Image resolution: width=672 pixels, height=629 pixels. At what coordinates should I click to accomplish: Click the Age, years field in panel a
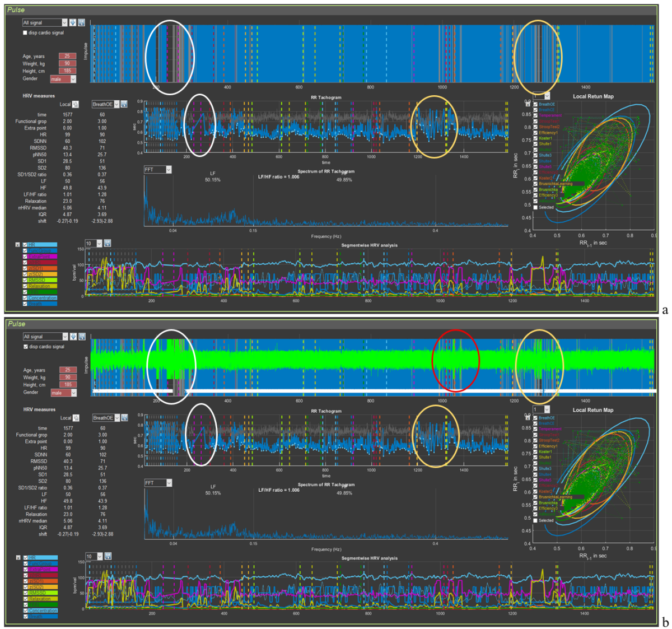click(x=67, y=56)
